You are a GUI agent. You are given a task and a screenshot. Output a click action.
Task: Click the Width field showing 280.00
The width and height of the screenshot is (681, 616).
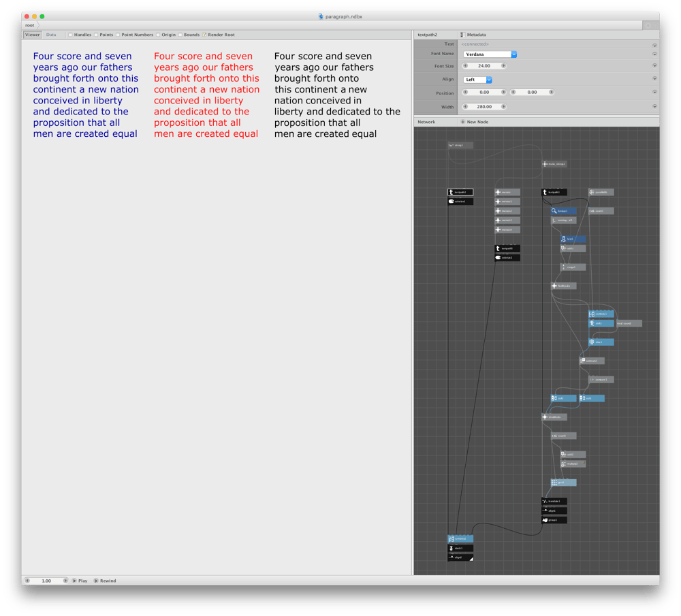point(484,106)
